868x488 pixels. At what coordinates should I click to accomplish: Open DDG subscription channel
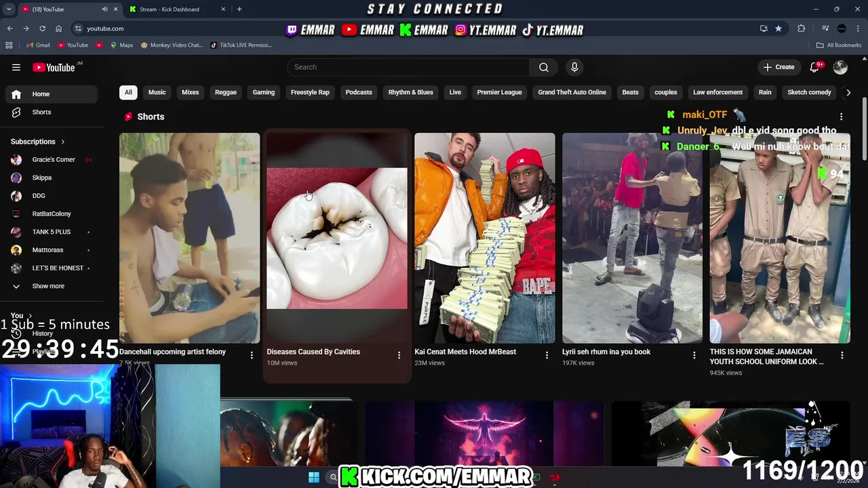(x=52, y=196)
